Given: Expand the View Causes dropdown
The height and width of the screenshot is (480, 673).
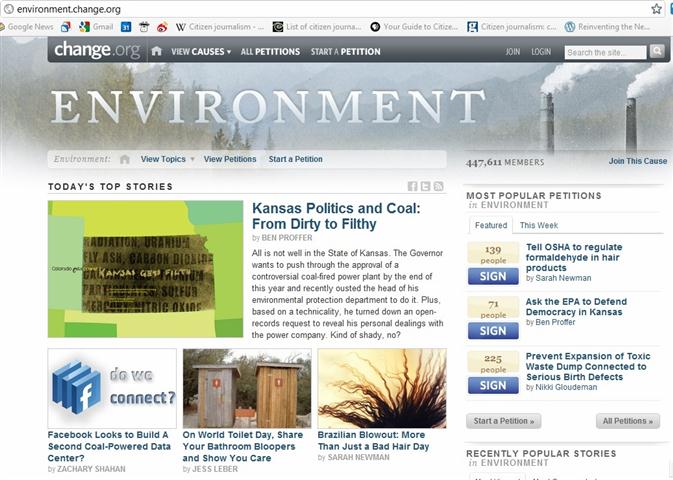Looking at the screenshot, I should (201, 52).
